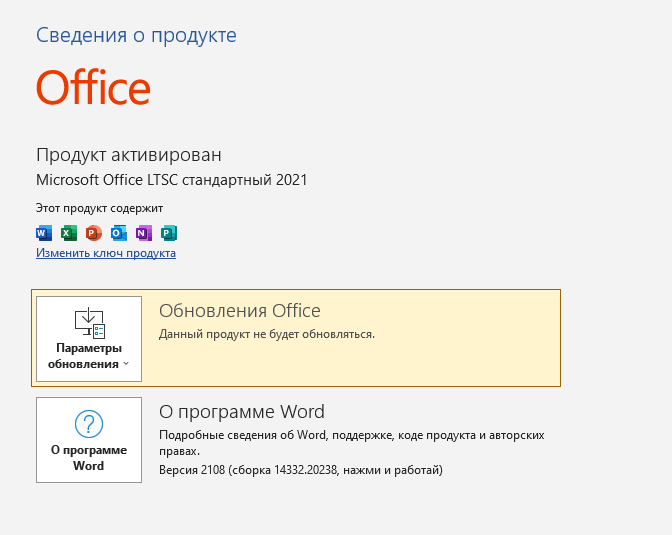Click the О программе Word heading text
The image size is (672, 535).
(x=242, y=412)
